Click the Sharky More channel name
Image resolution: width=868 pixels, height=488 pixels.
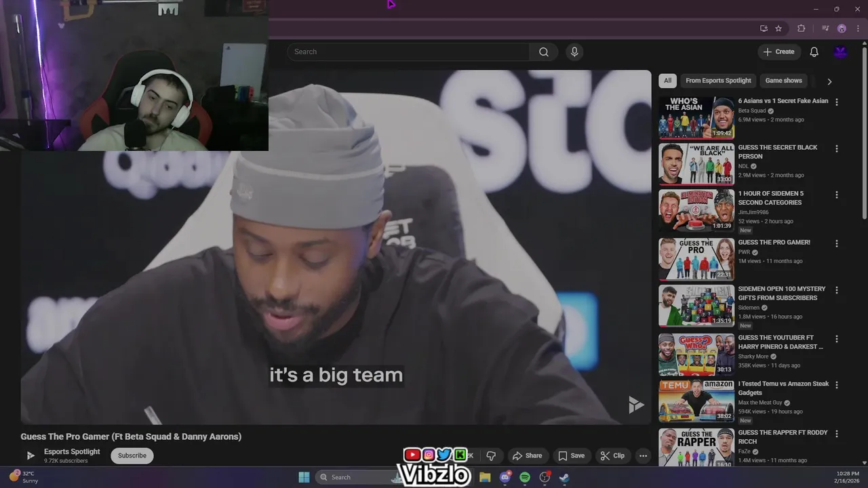point(753,357)
